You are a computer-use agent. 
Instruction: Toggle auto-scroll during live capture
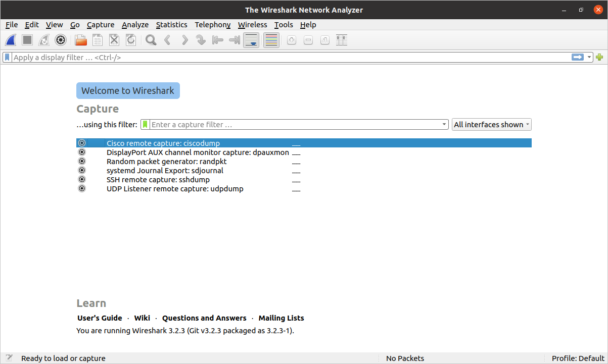coord(251,40)
